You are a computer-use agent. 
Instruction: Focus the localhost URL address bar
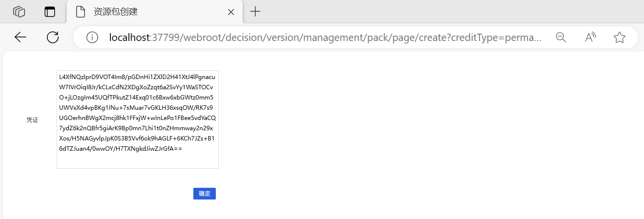tap(322, 37)
